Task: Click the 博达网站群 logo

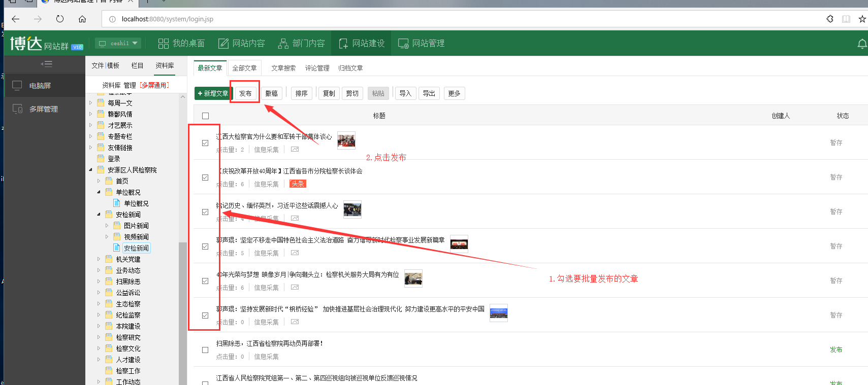Action: click(x=46, y=44)
